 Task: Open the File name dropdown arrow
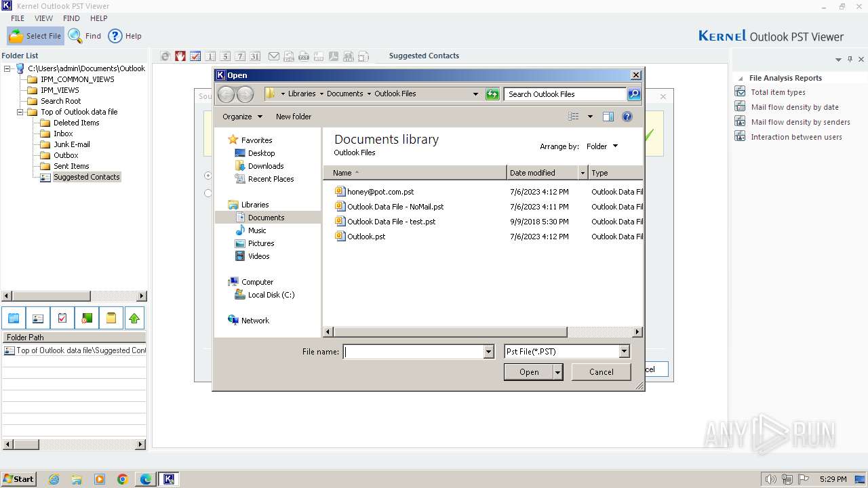click(x=488, y=352)
